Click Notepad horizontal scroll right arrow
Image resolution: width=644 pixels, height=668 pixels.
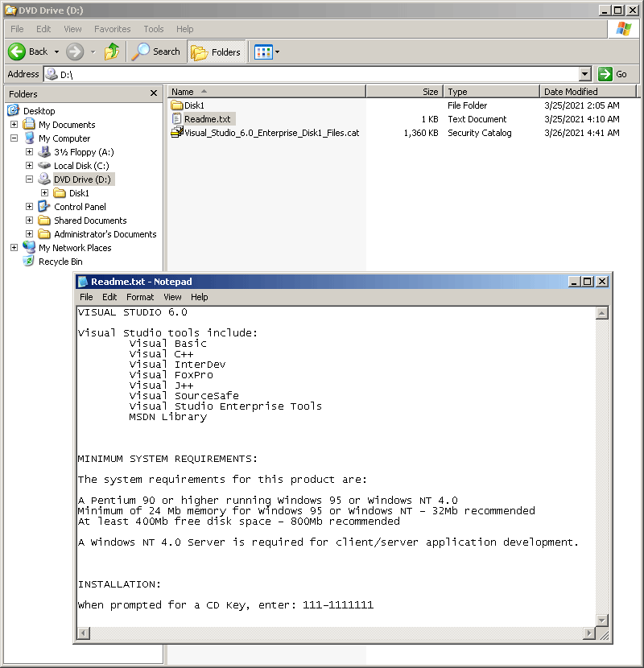[589, 633]
